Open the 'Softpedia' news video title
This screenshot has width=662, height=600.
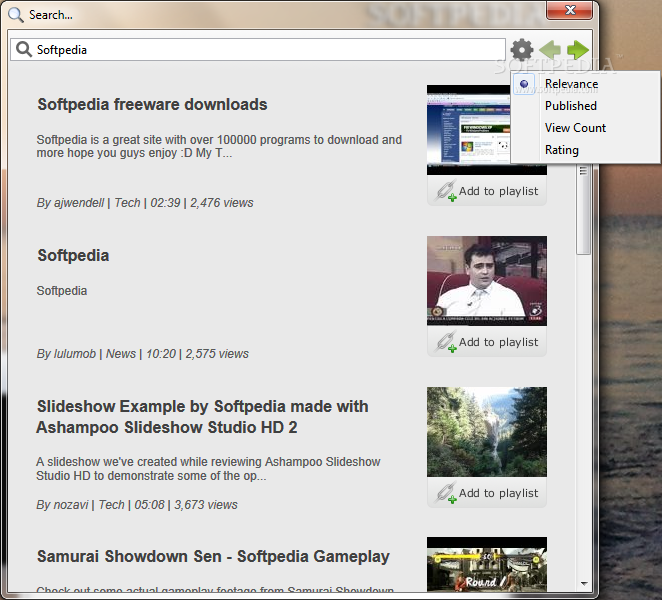[x=73, y=255]
